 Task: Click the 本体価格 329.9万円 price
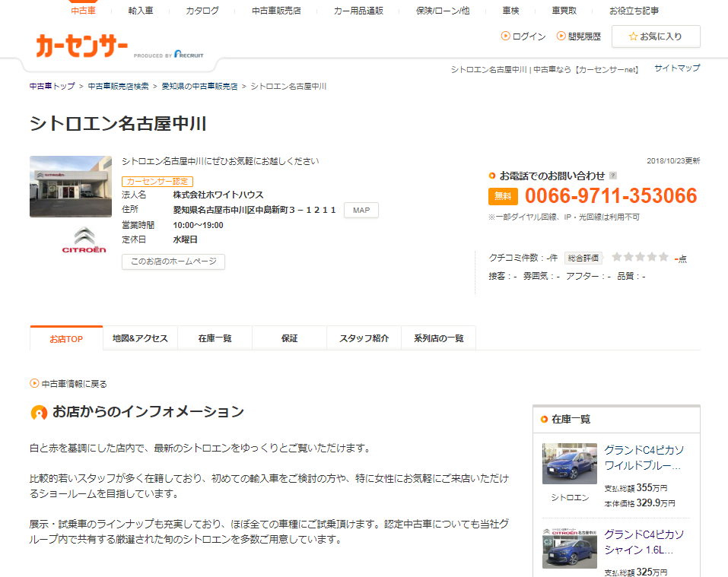coord(640,502)
